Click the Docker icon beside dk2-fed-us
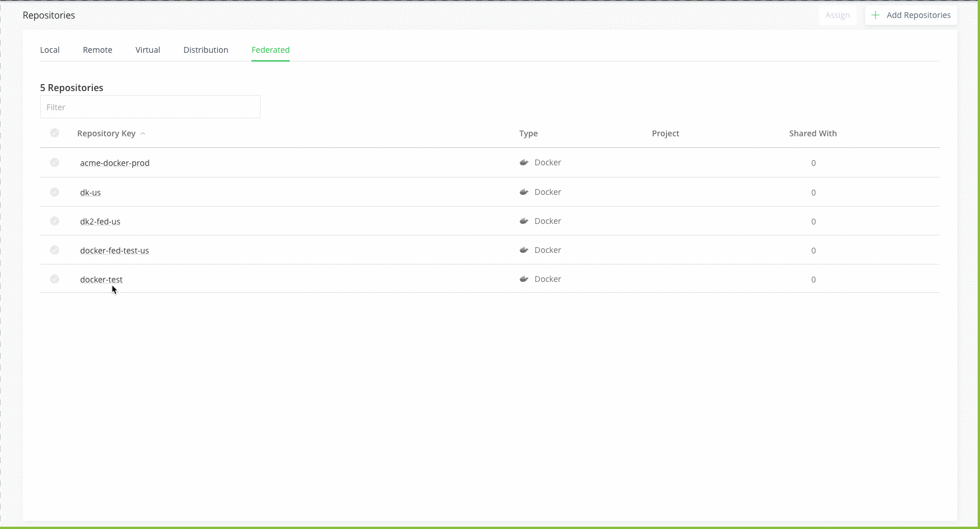This screenshot has width=980, height=529. 524,220
